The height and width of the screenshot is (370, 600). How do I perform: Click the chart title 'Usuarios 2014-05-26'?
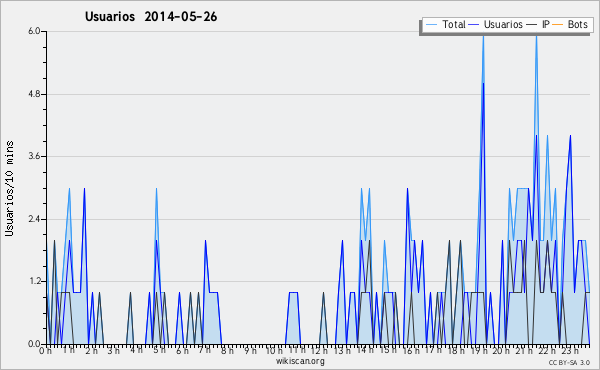pyautogui.click(x=151, y=17)
